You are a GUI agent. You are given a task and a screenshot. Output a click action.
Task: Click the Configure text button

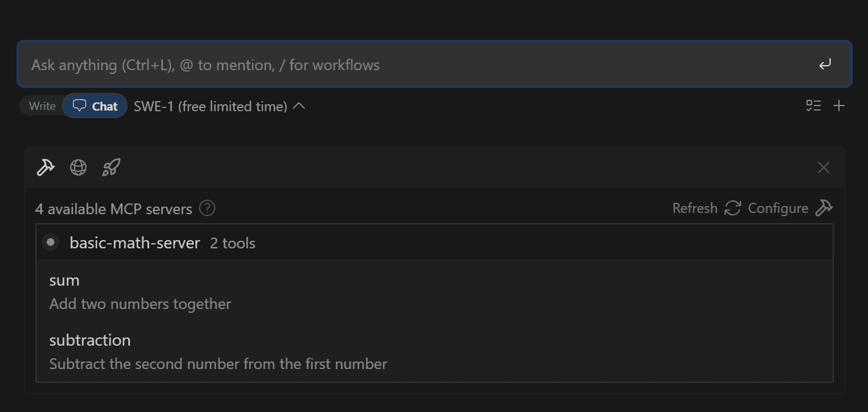click(778, 208)
